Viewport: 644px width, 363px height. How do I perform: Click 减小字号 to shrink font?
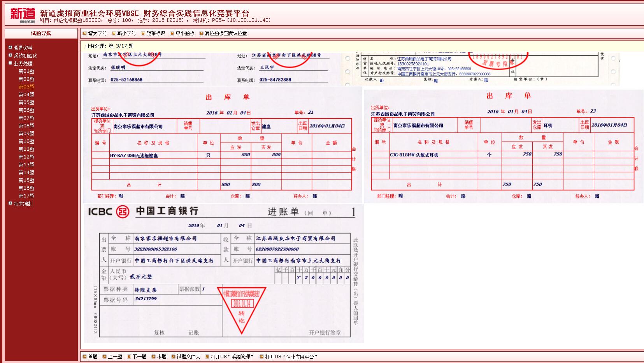click(126, 33)
